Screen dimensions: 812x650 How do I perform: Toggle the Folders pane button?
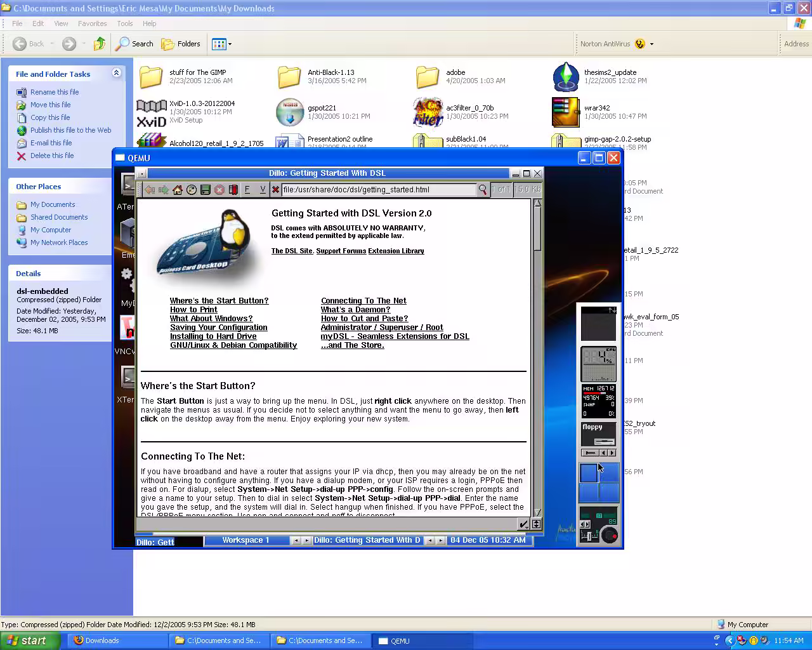(181, 44)
